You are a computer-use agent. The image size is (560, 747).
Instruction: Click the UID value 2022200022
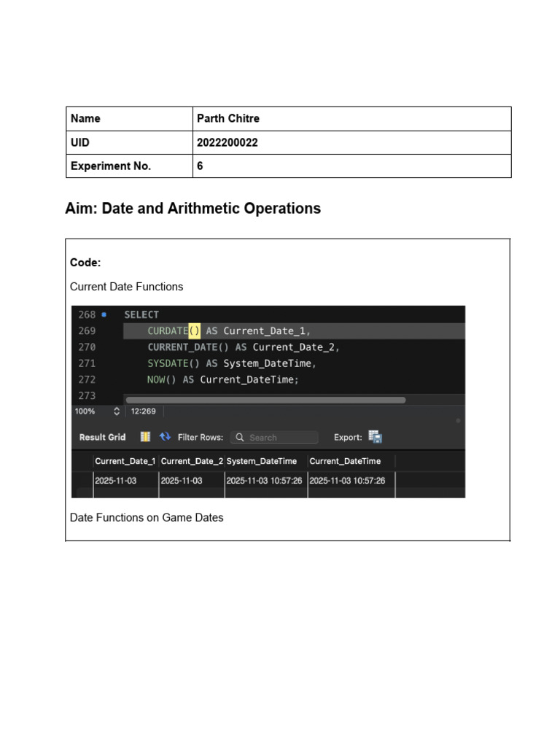(227, 142)
